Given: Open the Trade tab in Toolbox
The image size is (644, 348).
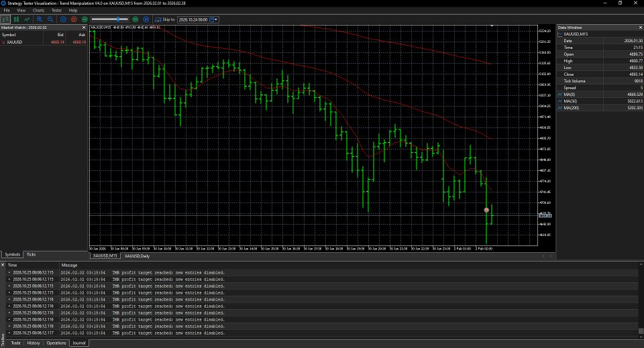Looking at the screenshot, I should [x=15, y=343].
